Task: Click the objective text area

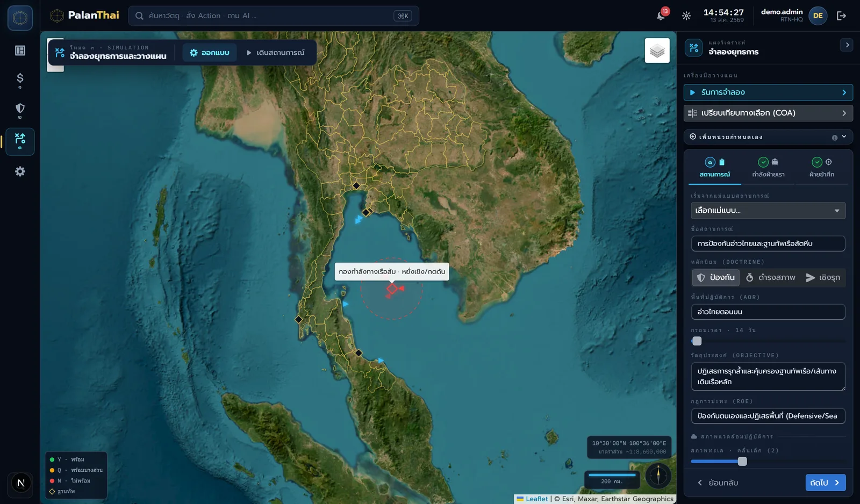Action: (x=768, y=376)
